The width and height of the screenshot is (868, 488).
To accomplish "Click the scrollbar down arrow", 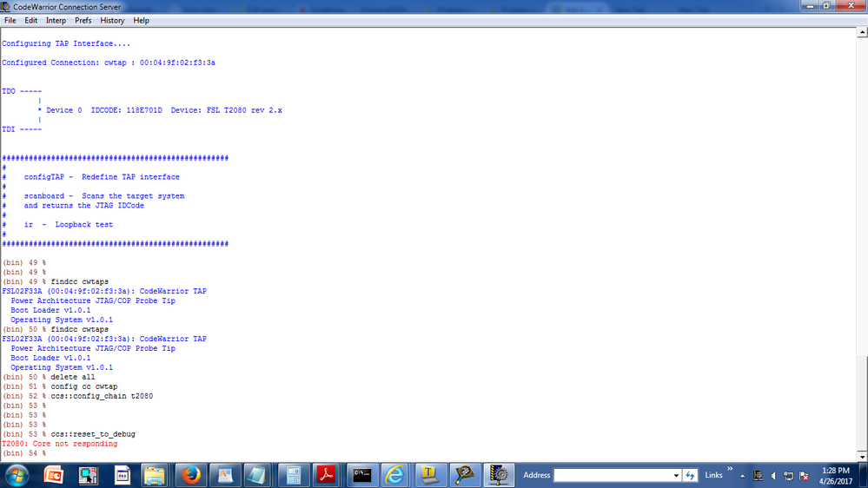I will 862,457.
